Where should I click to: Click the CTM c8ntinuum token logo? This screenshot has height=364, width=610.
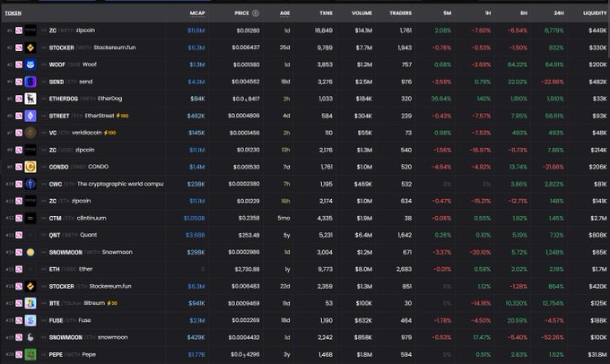[30, 218]
